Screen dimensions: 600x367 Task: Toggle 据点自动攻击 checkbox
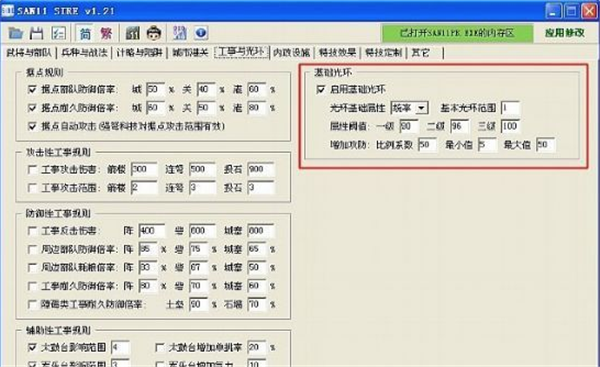[33, 126]
